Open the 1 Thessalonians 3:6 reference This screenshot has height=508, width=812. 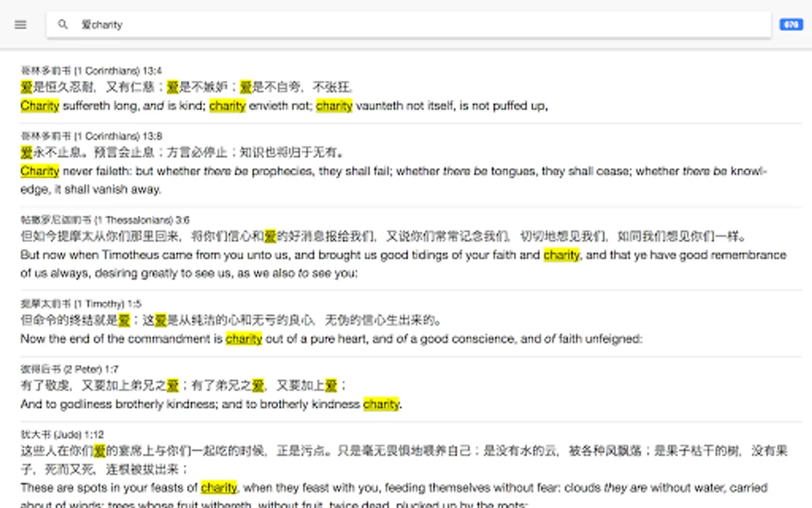[x=105, y=220]
